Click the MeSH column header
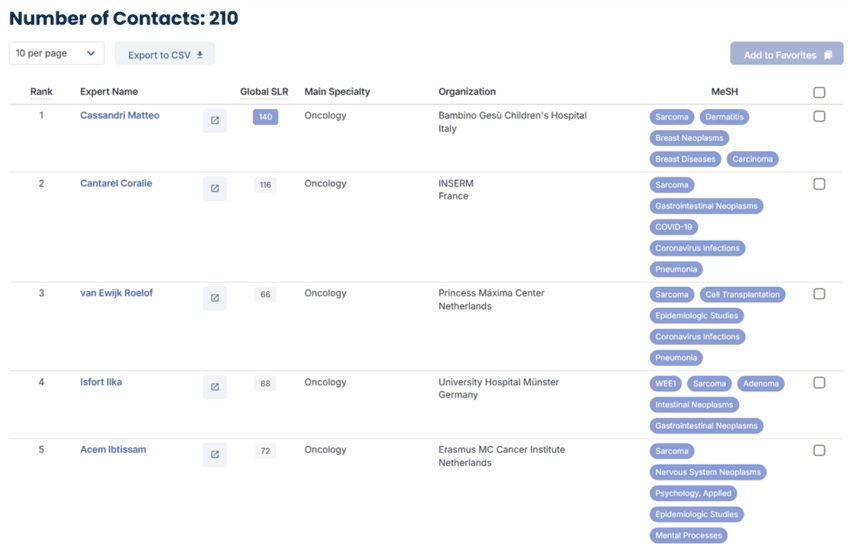The height and width of the screenshot is (546, 851). pyautogui.click(x=725, y=92)
